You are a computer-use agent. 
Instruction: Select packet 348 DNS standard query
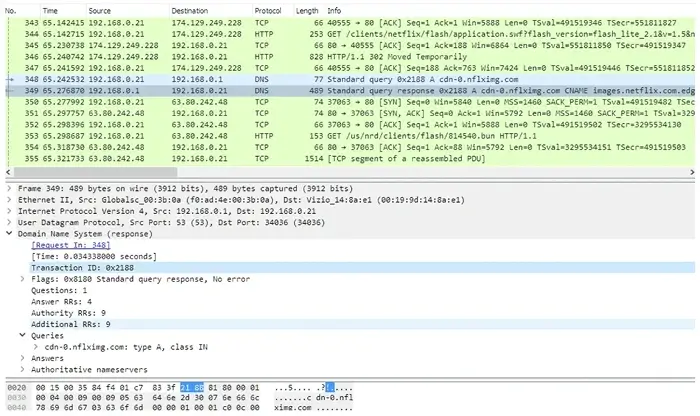pos(350,79)
